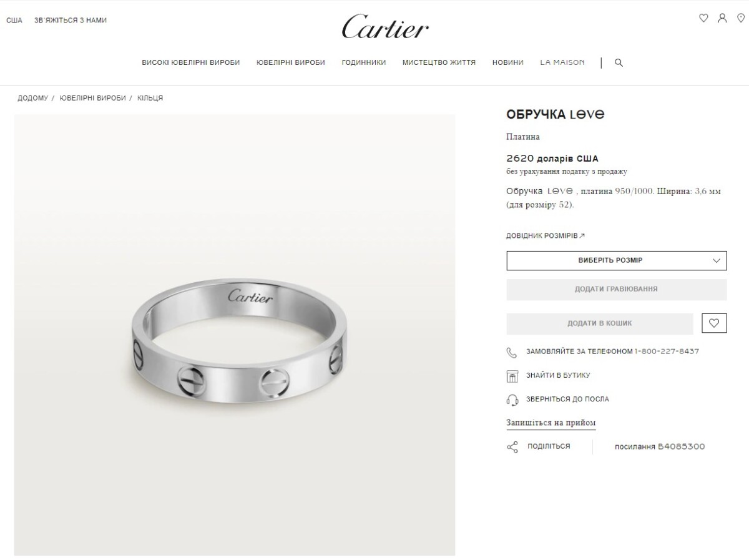This screenshot has width=749, height=560.
Task: Follow Запишіться на прийом link
Action: point(551,423)
